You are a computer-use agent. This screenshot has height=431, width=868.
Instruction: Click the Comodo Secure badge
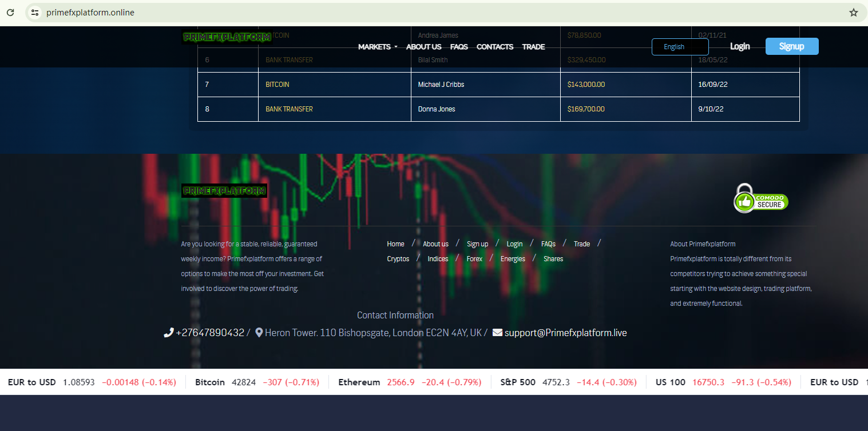[761, 198]
